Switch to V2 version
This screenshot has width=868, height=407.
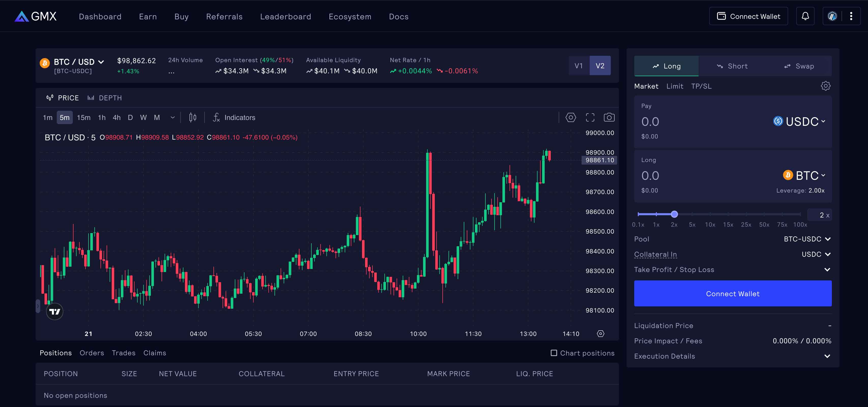600,65
